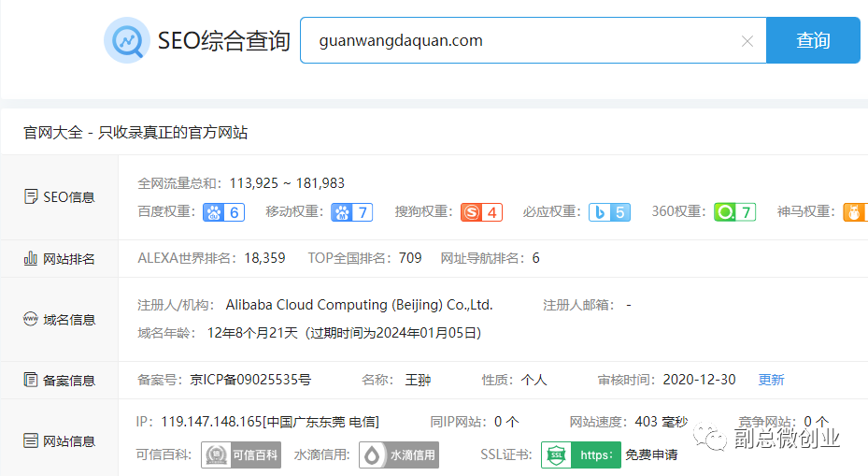Click the TOP全国排名 value 709
Image resolution: width=868 pixels, height=476 pixels.
(x=410, y=258)
